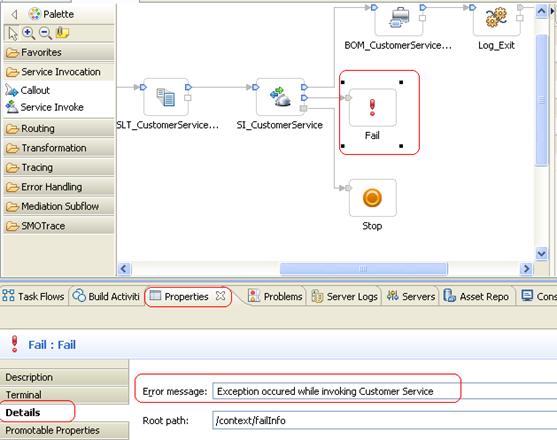Open the Task Flows view tab
The height and width of the screenshot is (440, 557).
click(33, 296)
